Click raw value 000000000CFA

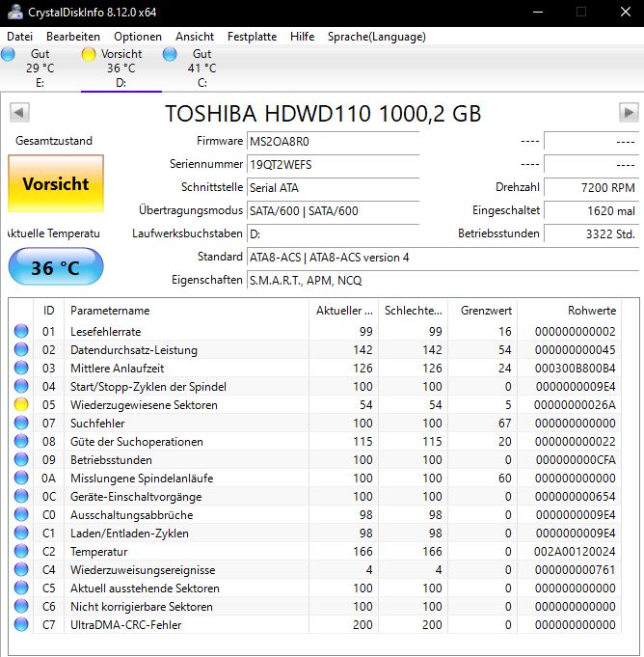(x=576, y=459)
